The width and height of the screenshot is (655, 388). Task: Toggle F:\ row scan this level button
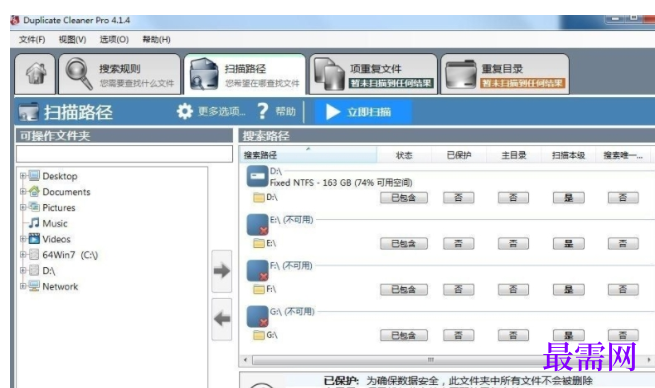568,289
